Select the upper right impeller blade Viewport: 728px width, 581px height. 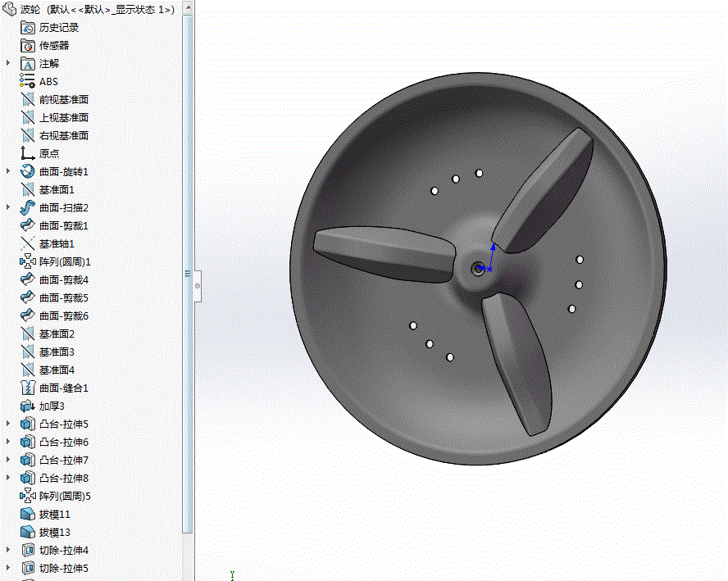pyautogui.click(x=542, y=191)
